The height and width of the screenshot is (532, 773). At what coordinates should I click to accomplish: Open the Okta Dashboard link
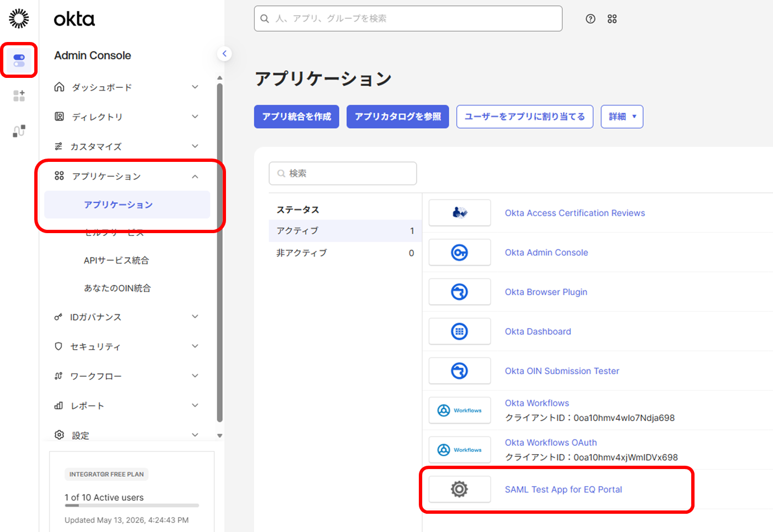[538, 331]
